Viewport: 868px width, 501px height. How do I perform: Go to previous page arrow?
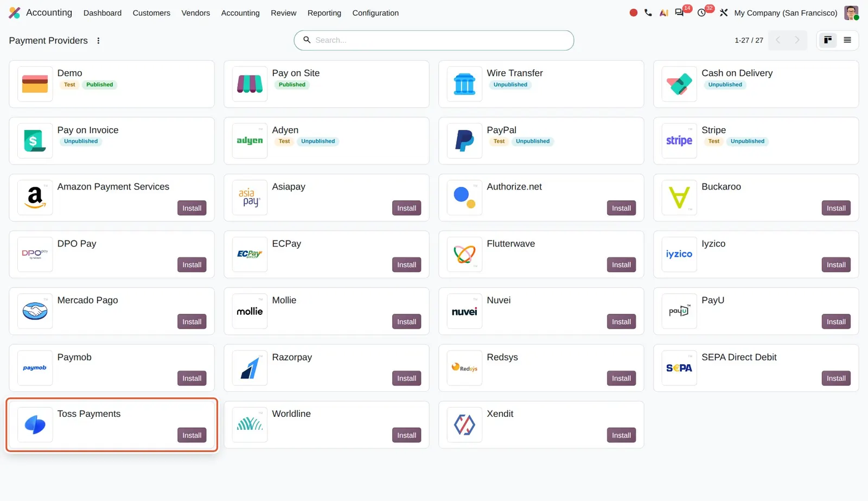(778, 40)
